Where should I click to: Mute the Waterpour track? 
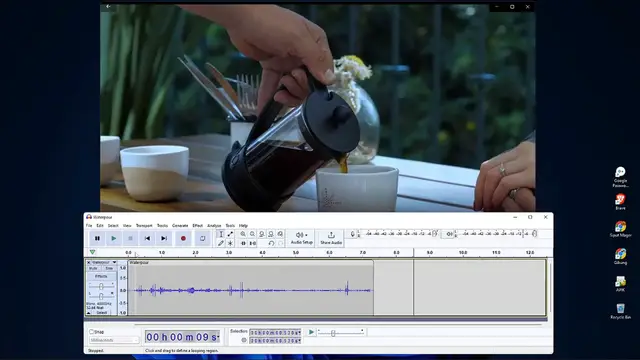click(93, 269)
